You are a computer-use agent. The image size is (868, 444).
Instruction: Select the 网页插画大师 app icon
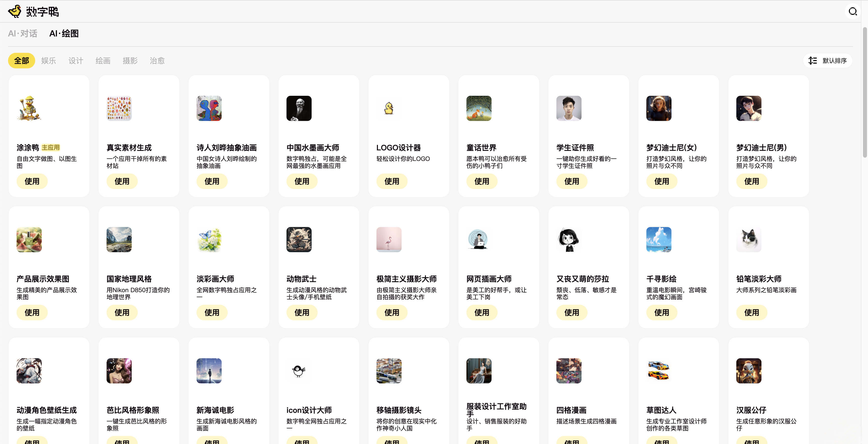point(478,239)
